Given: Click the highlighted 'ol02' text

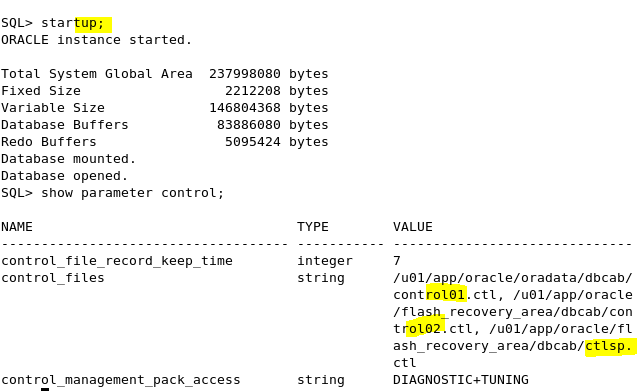Looking at the screenshot, I should (x=425, y=329).
